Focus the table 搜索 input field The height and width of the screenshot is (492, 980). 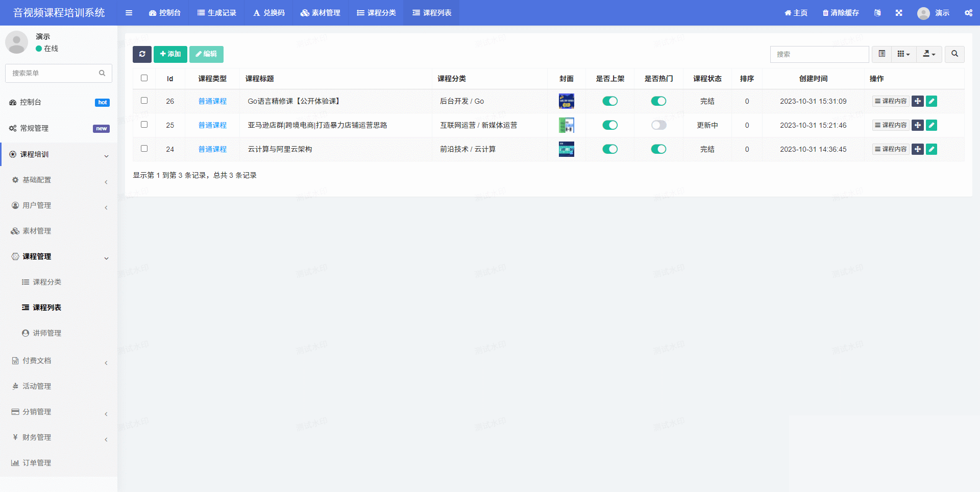(820, 54)
